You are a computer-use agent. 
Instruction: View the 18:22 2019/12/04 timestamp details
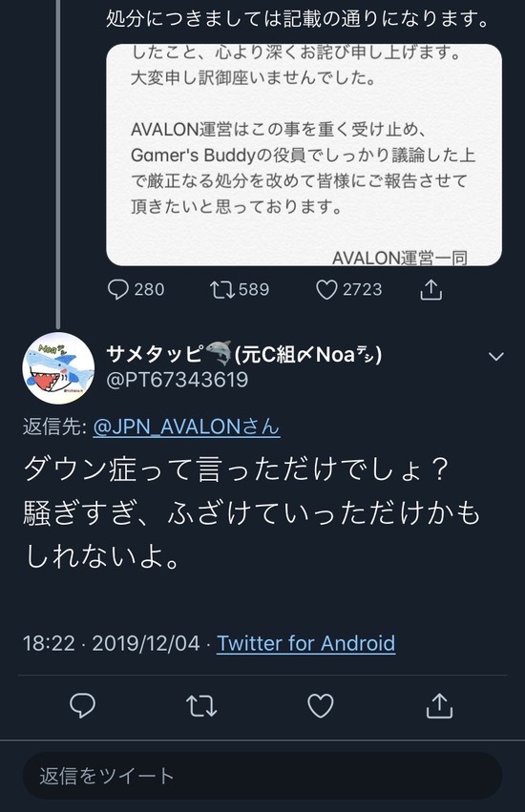click(111, 643)
